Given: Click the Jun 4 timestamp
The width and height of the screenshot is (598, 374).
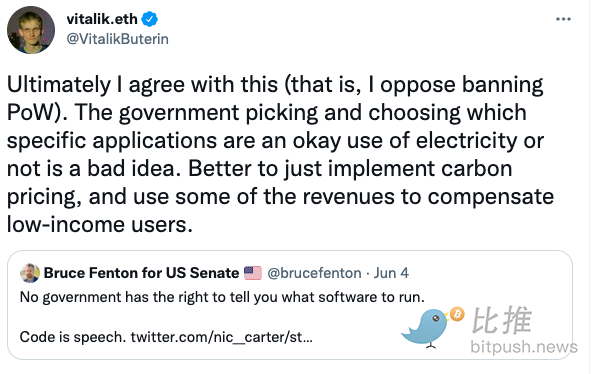Looking at the screenshot, I should (x=391, y=273).
